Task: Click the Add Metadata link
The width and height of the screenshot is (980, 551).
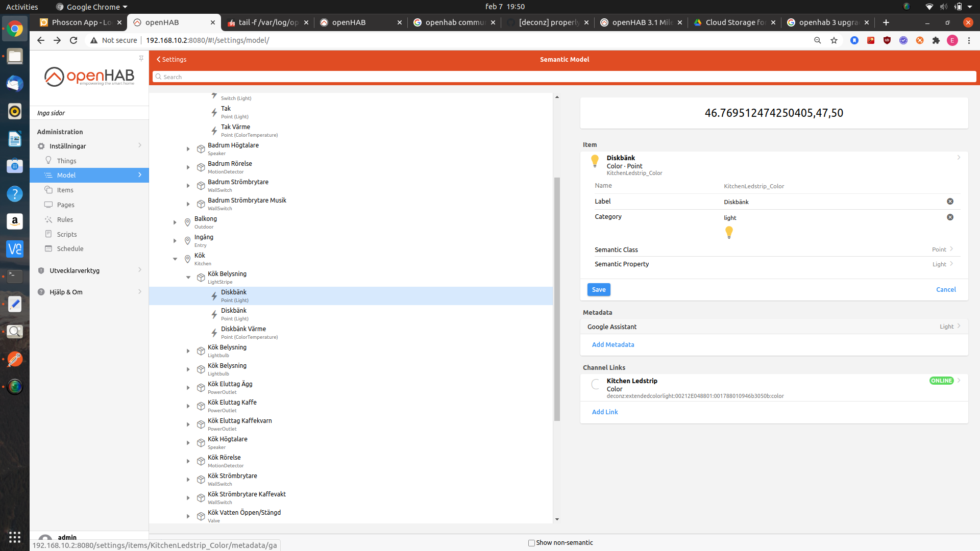Action: click(613, 344)
